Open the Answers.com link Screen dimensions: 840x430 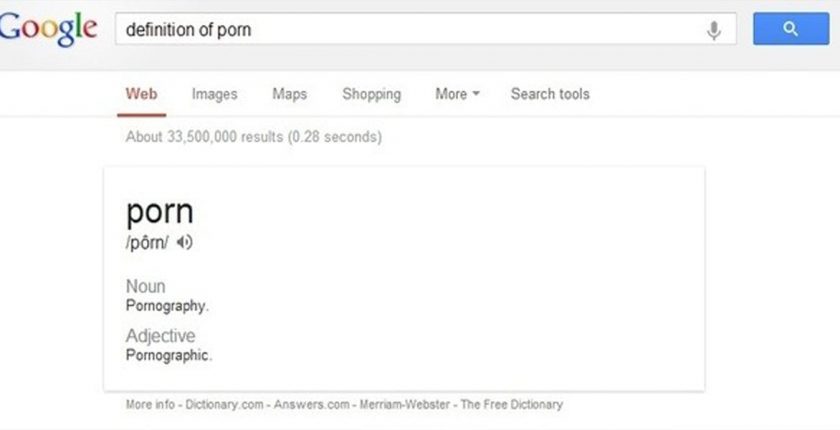pyautogui.click(x=311, y=404)
